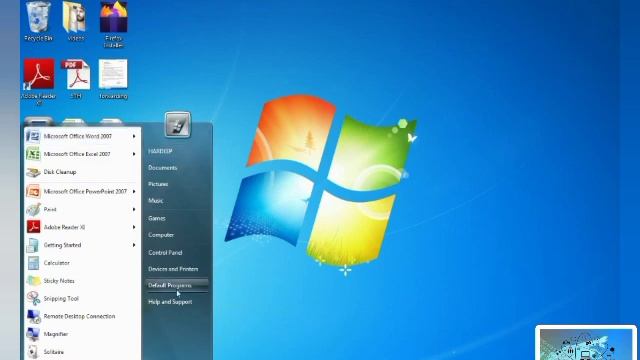Click the PowerPoint 2007 icon
This screenshot has height=360, width=640.
pyautogui.click(x=33, y=191)
